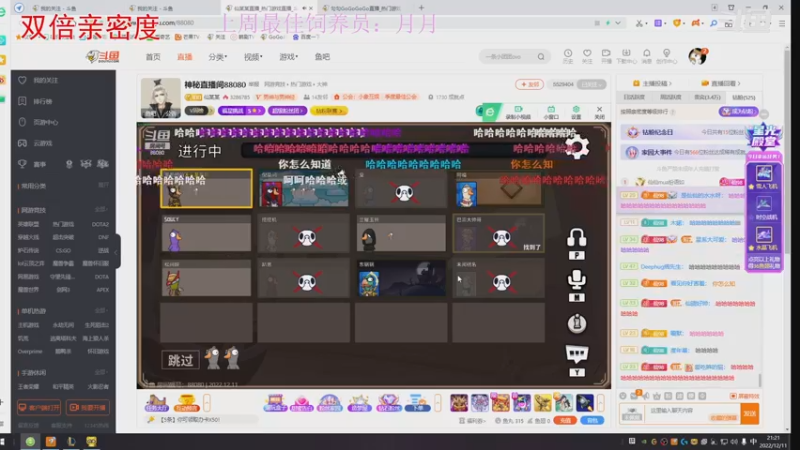
Task: Click the 发送 send chat button
Action: tap(749, 414)
